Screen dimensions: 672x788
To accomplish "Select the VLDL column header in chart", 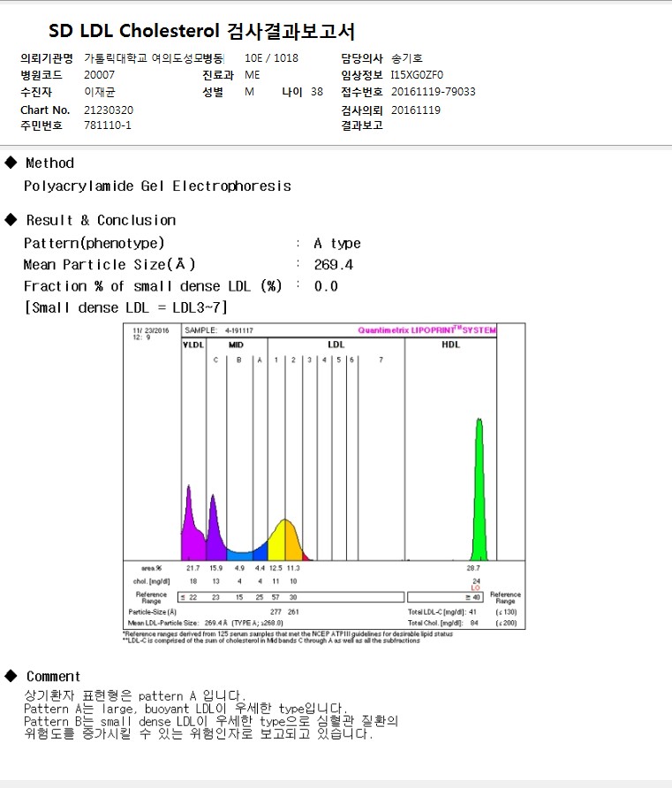I will pyautogui.click(x=193, y=345).
